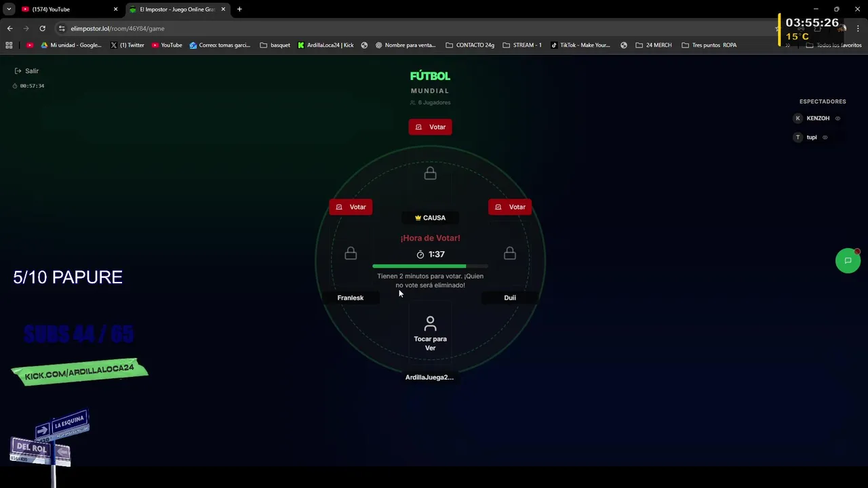Click the KENZOH spectator name

tap(818, 119)
